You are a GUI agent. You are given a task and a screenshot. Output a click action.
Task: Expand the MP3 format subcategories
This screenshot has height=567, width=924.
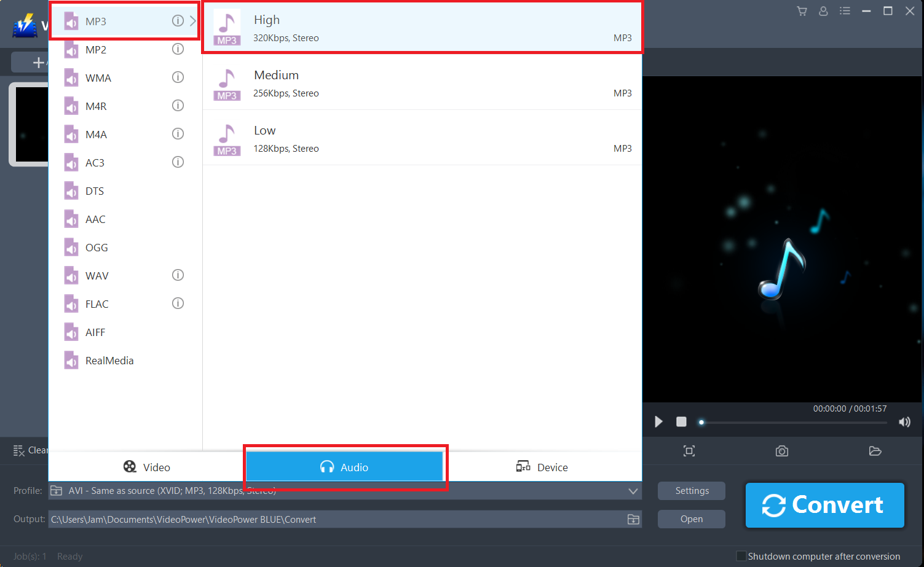pos(193,20)
